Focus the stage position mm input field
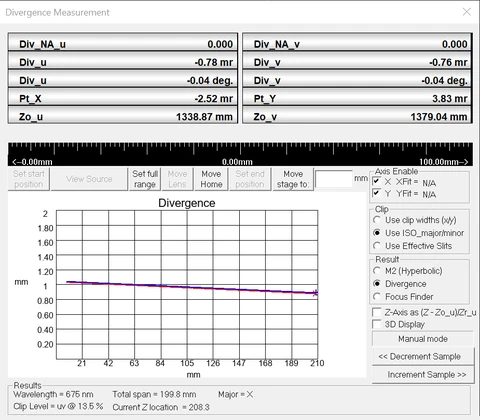Image resolution: width=480 pixels, height=420 pixels. tap(334, 179)
